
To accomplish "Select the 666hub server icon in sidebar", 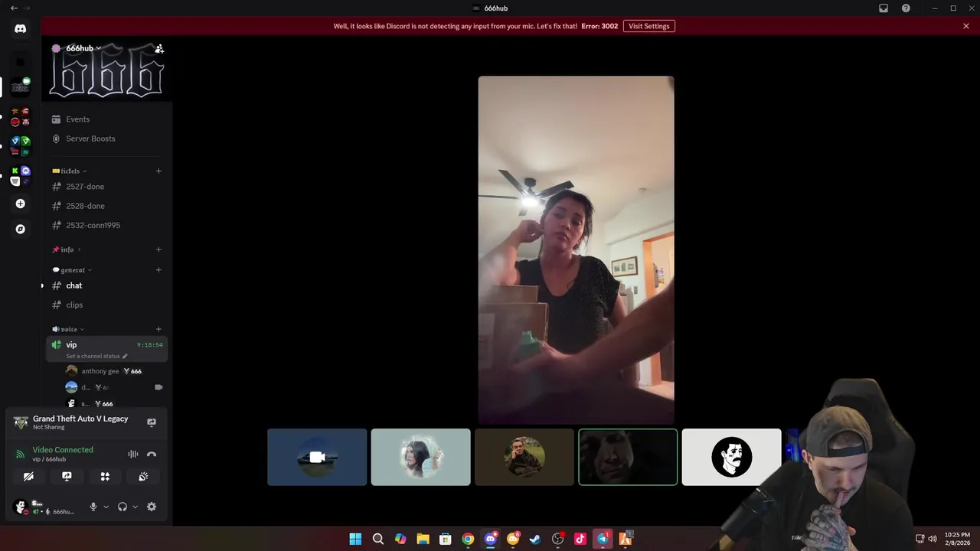I will 21,86.
